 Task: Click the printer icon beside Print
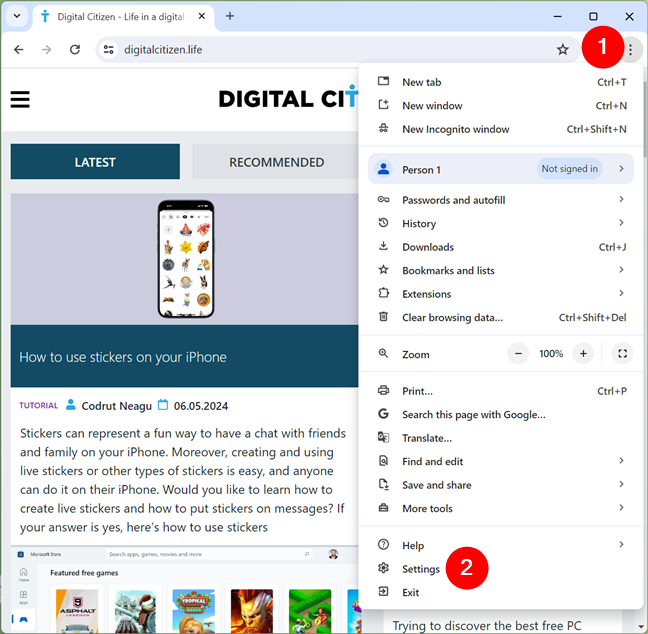(x=384, y=390)
